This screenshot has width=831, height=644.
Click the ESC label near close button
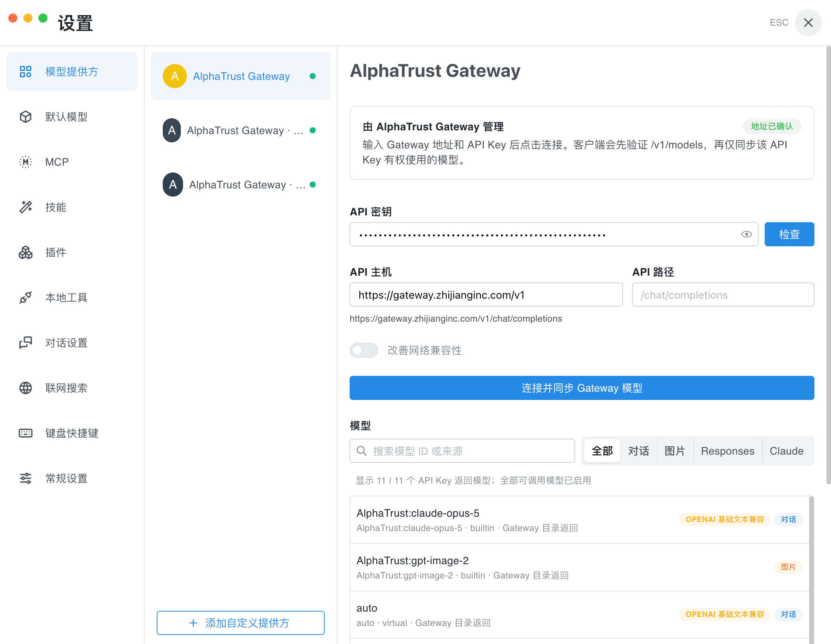tap(779, 23)
